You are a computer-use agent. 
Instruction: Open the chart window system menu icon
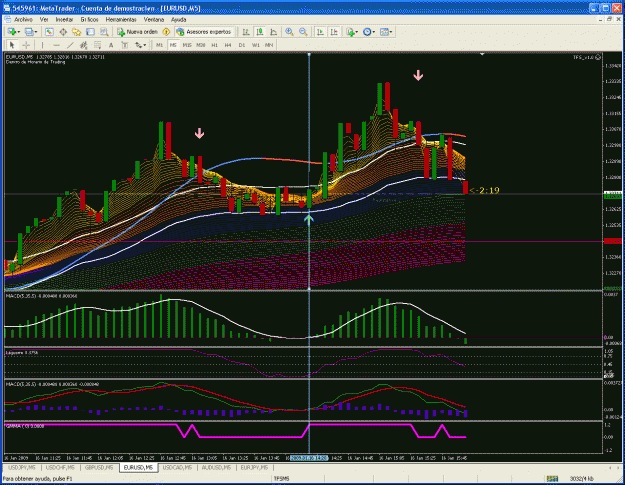8,19
